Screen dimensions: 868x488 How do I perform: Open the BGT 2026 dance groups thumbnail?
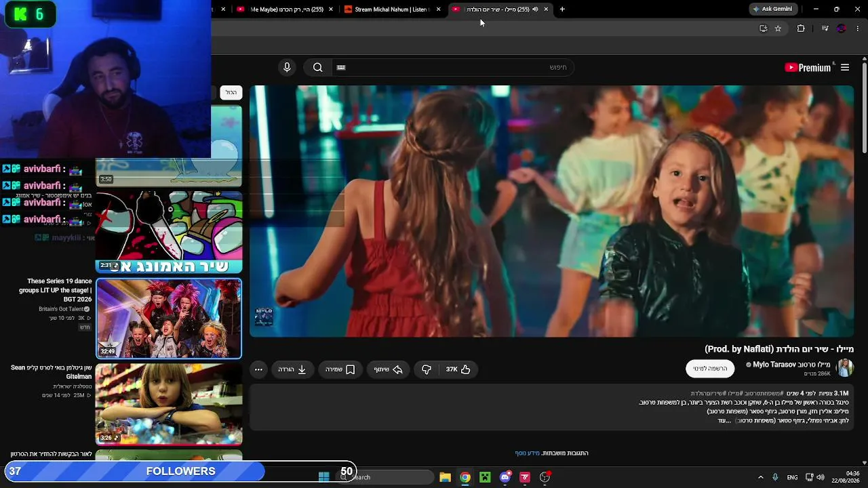point(169,318)
